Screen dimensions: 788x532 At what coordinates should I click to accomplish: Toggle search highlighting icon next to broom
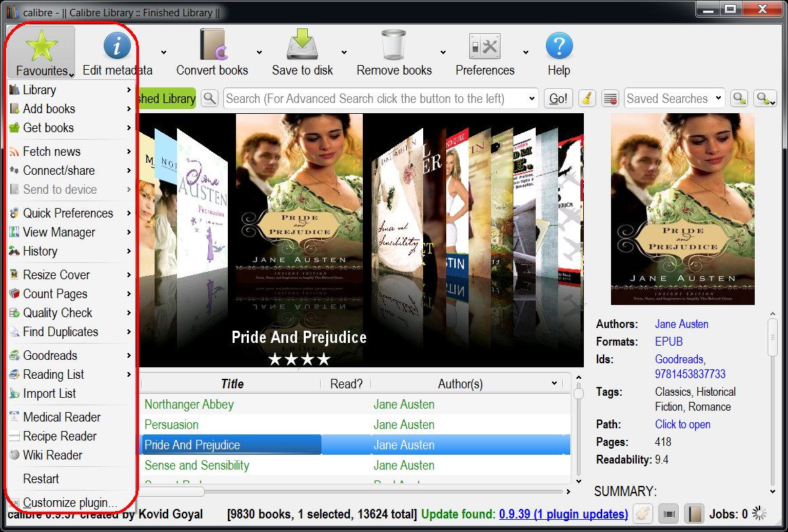coord(610,98)
